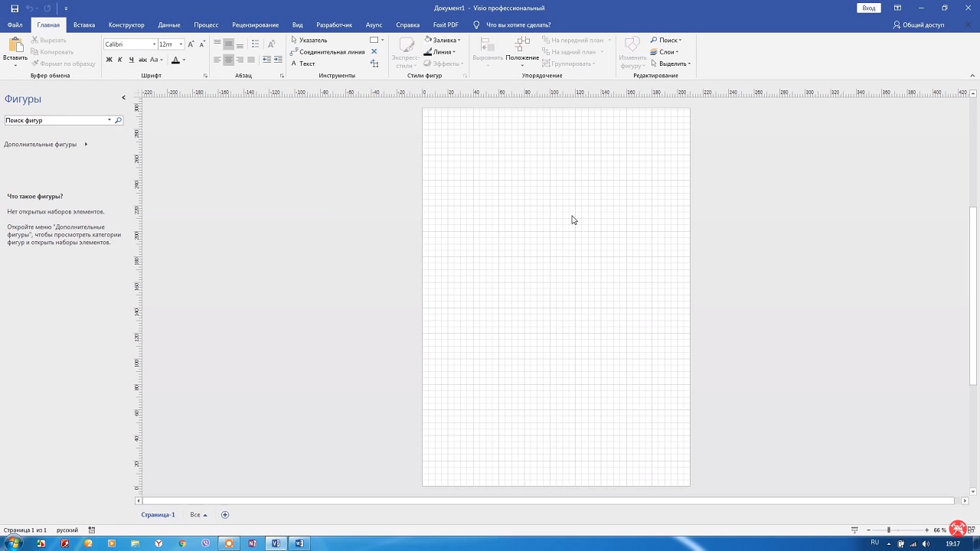Open the Fill (Заливка) dropdown

click(446, 40)
